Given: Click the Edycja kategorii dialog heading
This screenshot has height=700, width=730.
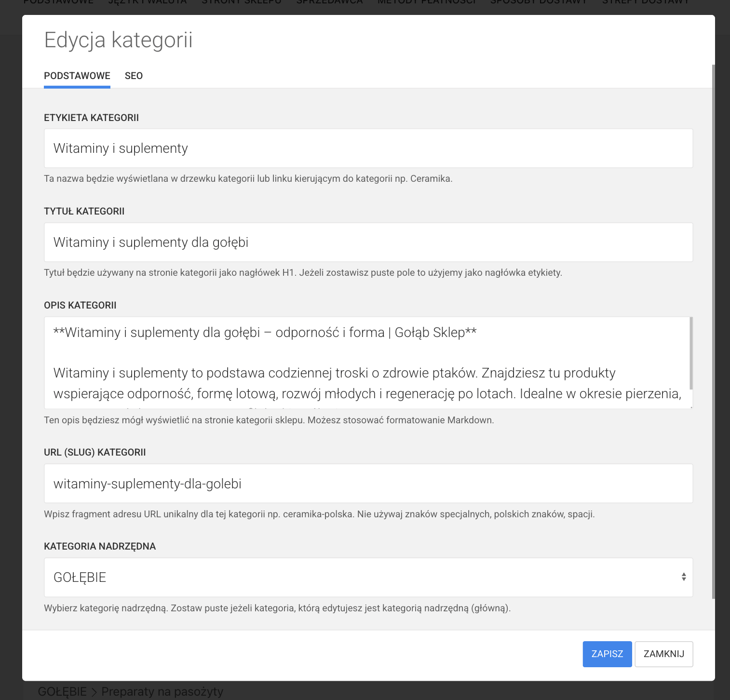Looking at the screenshot, I should [118, 40].
